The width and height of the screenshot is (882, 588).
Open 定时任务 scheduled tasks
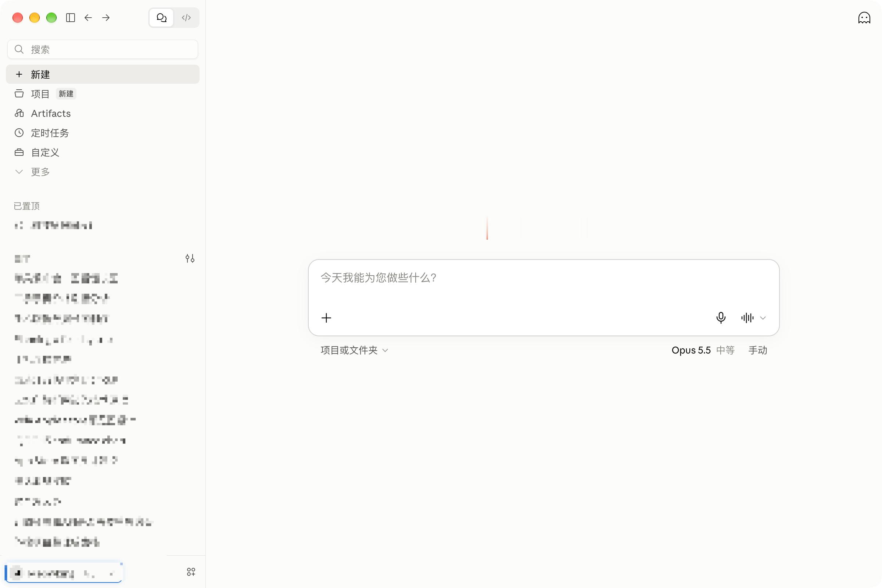click(x=103, y=133)
